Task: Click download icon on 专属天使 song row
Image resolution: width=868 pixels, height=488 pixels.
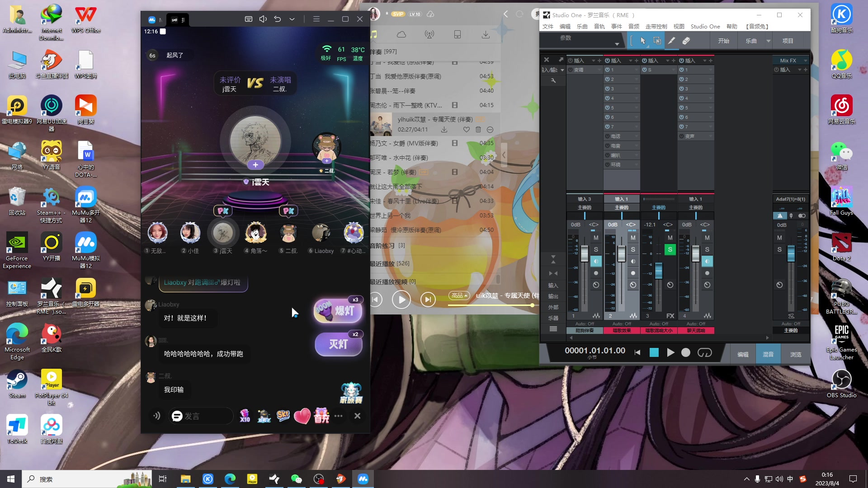Action: (x=444, y=130)
